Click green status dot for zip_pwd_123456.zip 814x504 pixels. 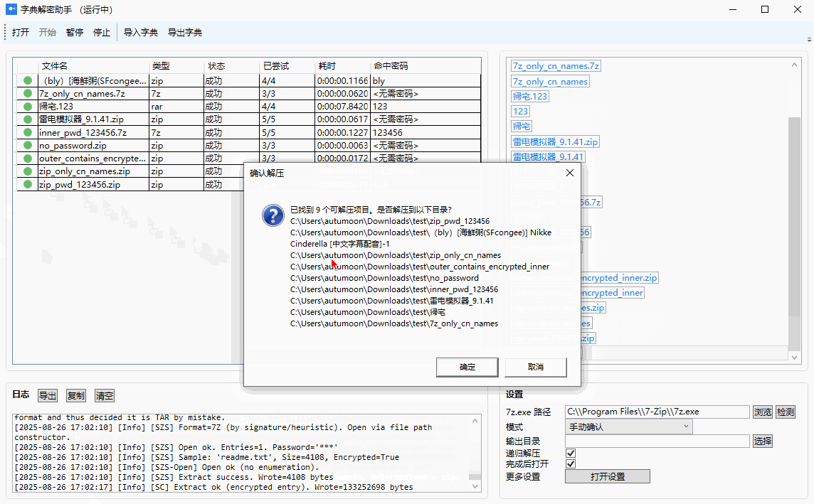point(28,184)
